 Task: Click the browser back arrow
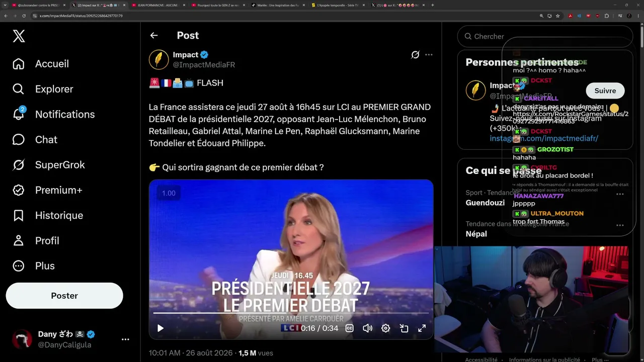6,16
